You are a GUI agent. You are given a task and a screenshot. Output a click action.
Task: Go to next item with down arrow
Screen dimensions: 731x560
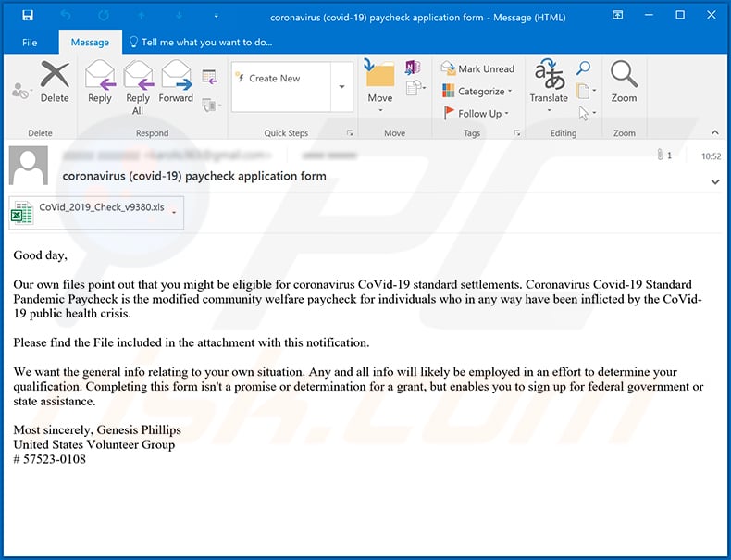pyautogui.click(x=179, y=16)
